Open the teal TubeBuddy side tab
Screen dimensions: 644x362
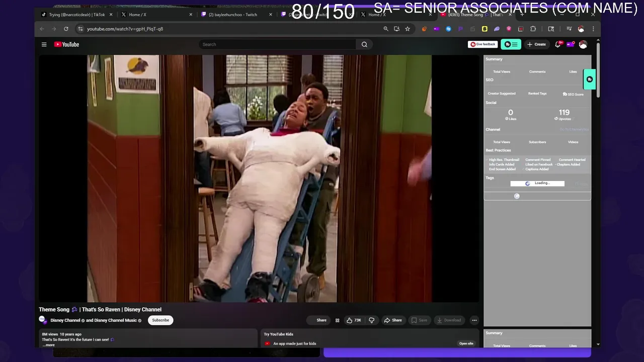pos(590,79)
